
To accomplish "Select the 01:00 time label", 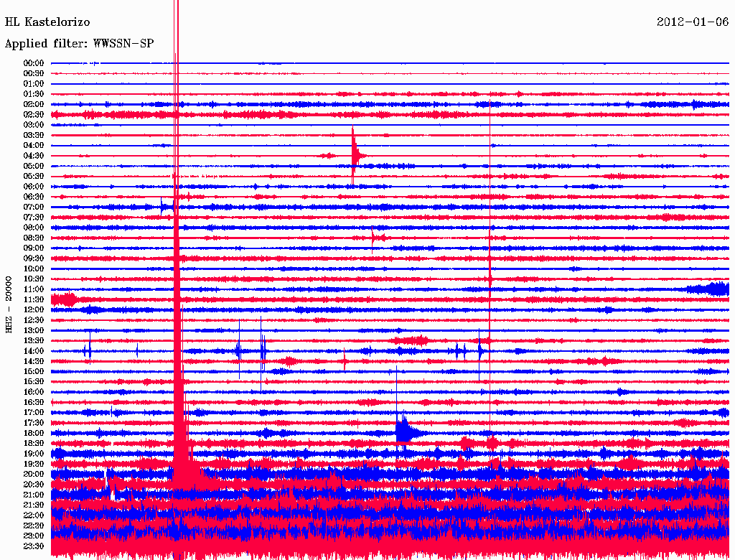I will point(34,84).
